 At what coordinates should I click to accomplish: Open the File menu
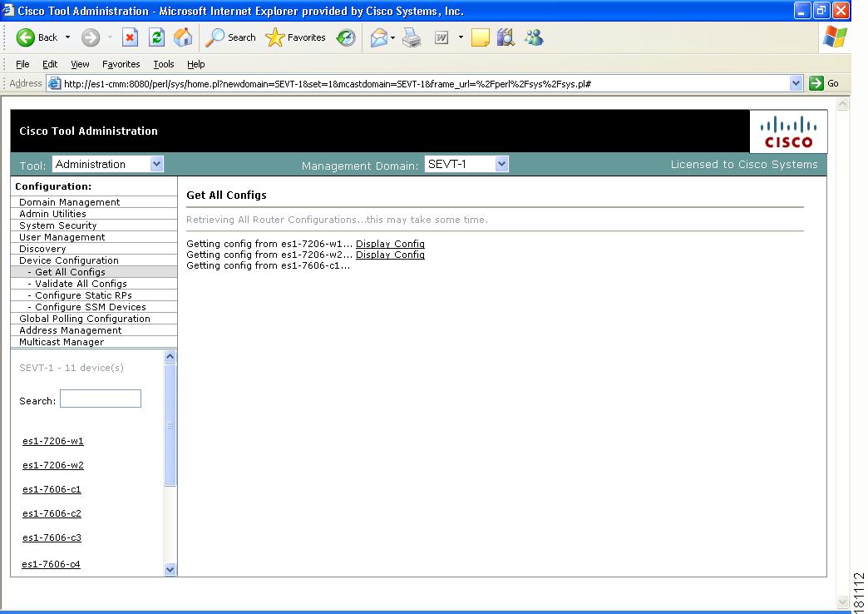click(22, 64)
